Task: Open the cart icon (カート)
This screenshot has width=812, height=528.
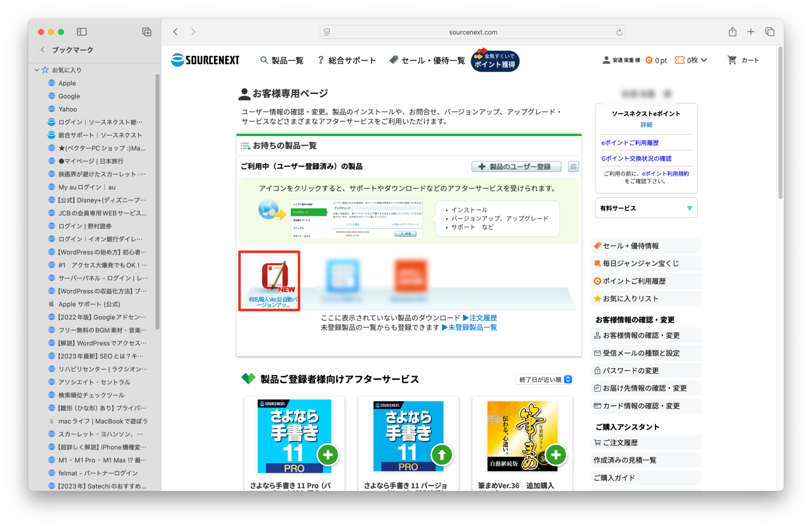Action: coord(743,60)
